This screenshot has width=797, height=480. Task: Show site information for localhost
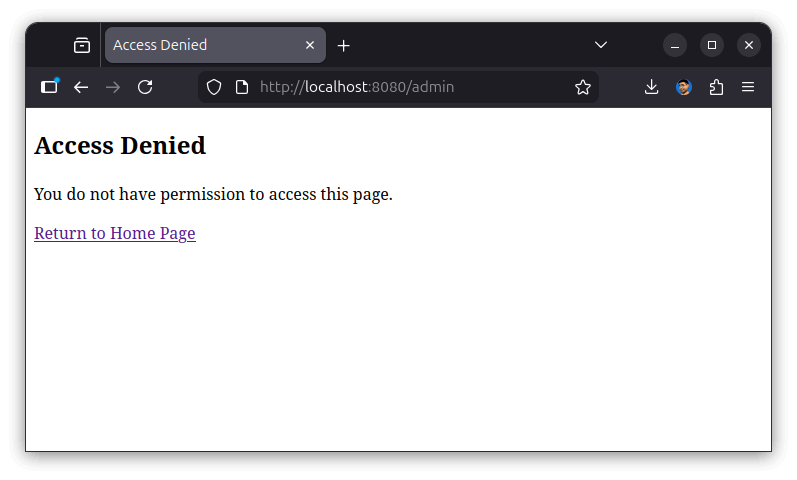(241, 87)
